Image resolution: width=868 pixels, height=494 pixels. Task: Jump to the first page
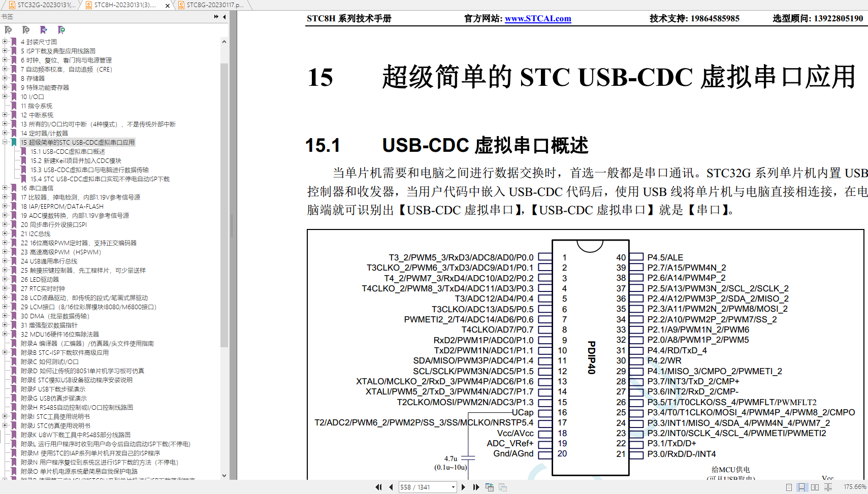click(x=378, y=487)
